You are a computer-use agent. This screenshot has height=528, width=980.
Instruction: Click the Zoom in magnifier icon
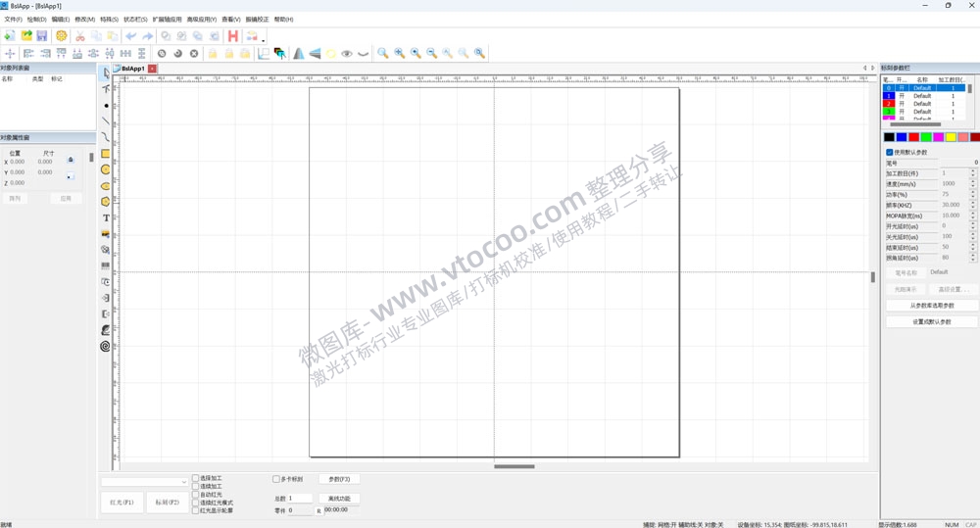coord(416,54)
